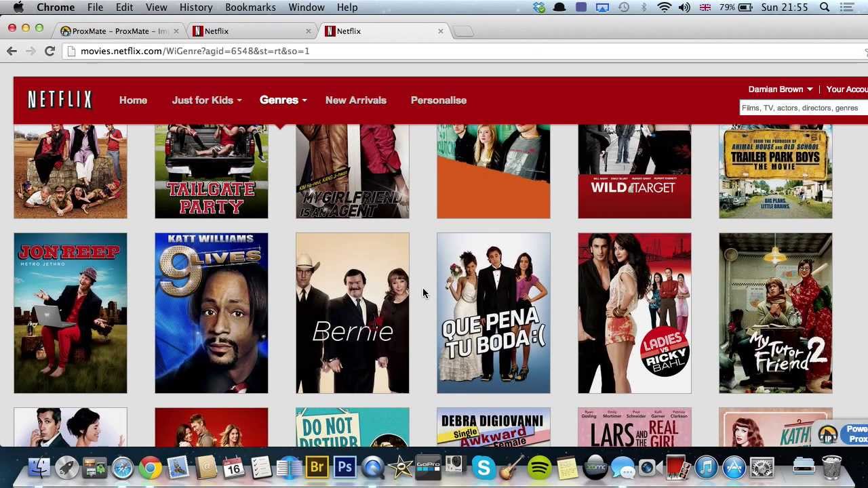Click the Netflix search box

(804, 108)
